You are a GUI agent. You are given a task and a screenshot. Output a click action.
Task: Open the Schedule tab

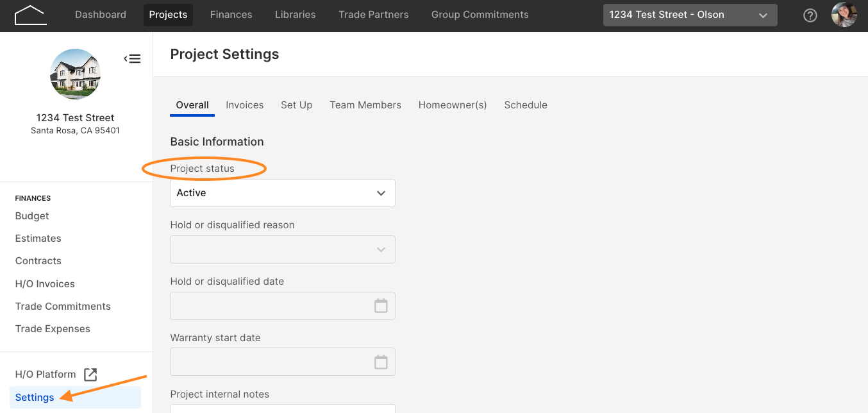pos(526,105)
